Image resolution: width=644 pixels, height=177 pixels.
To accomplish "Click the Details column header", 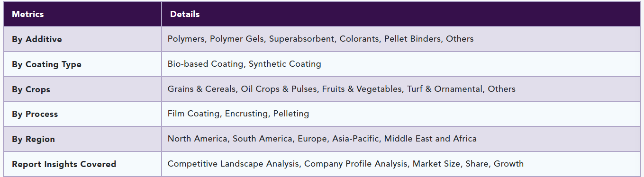I will pyautogui.click(x=185, y=14).
